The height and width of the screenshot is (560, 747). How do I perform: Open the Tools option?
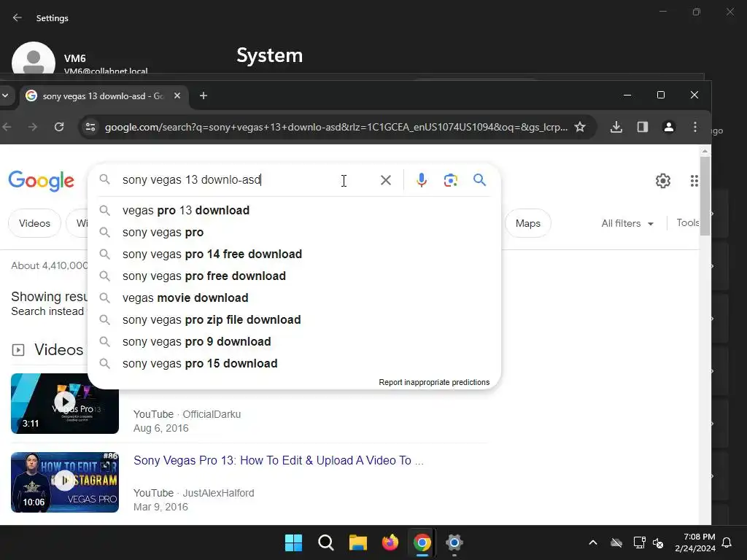click(688, 223)
